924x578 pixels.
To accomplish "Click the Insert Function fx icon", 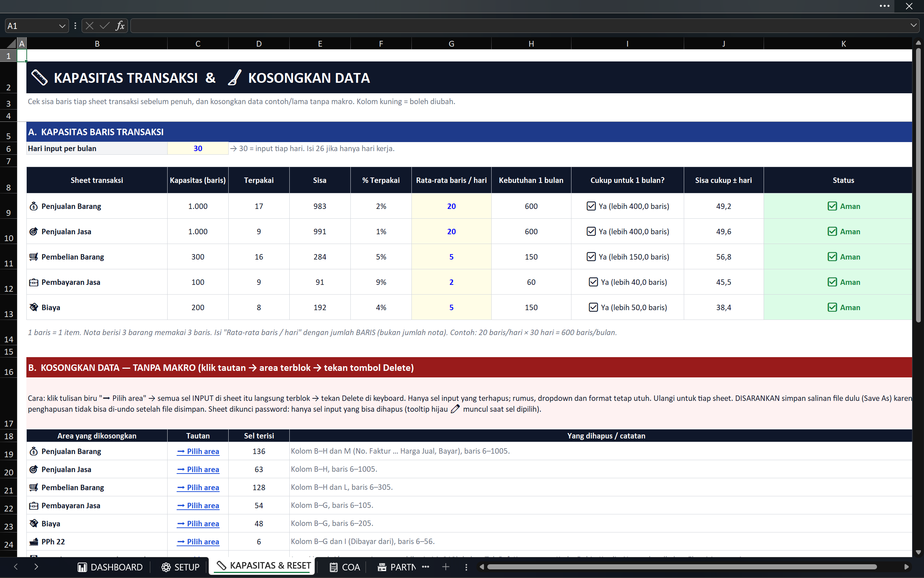I will tap(120, 26).
